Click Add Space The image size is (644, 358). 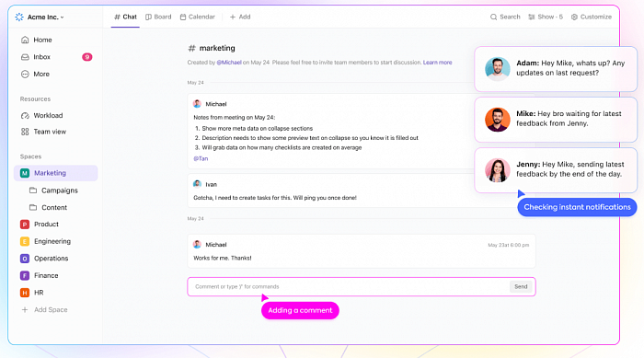point(44,310)
